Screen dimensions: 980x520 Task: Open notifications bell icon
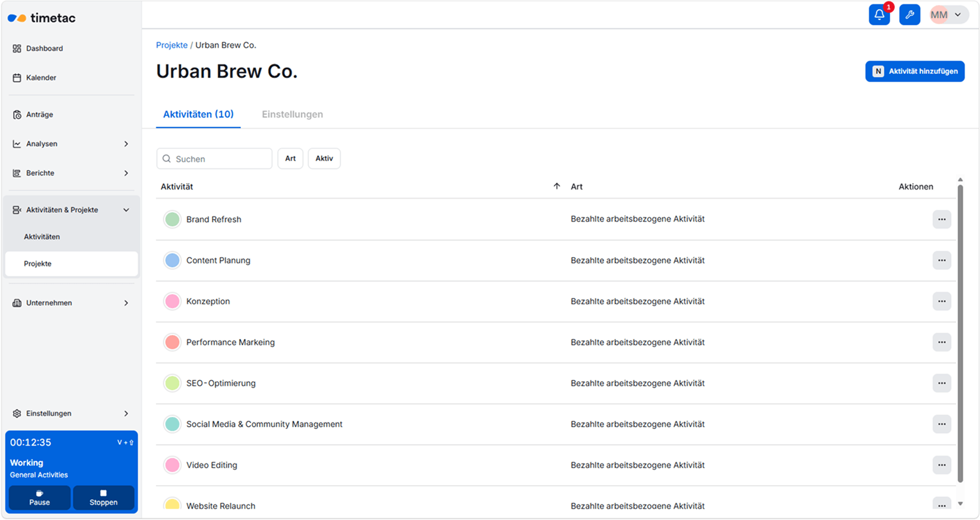tap(879, 15)
